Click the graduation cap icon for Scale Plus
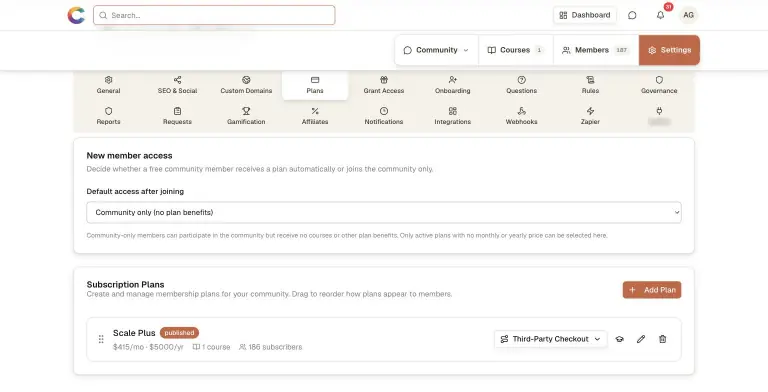Image resolution: width=768 pixels, height=392 pixels. [620, 339]
